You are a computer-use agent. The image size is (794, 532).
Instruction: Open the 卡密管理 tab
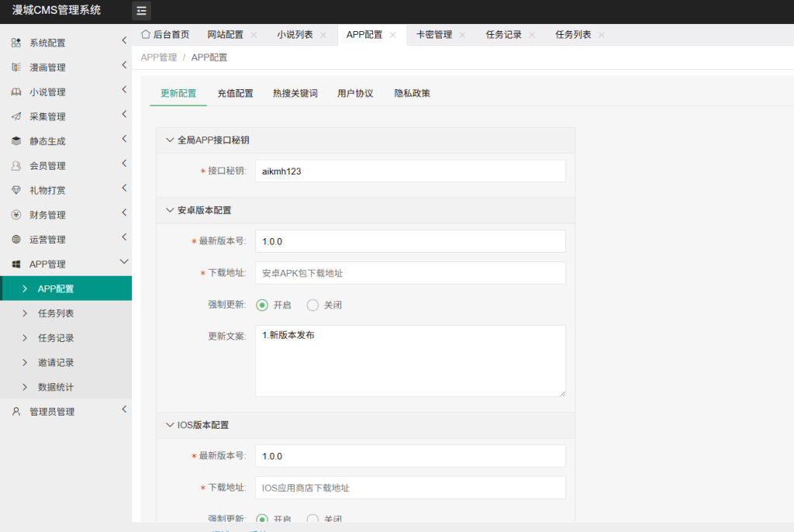(434, 34)
